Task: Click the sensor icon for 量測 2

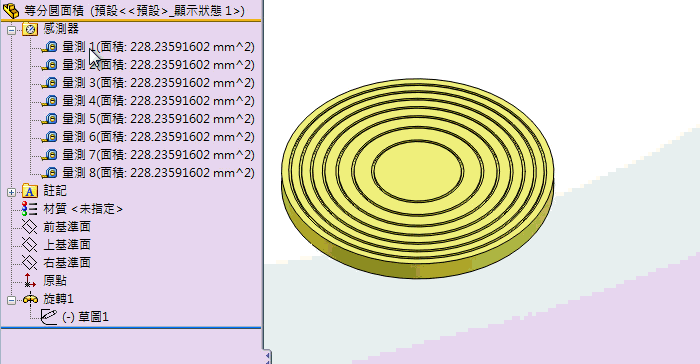Action: point(50,65)
